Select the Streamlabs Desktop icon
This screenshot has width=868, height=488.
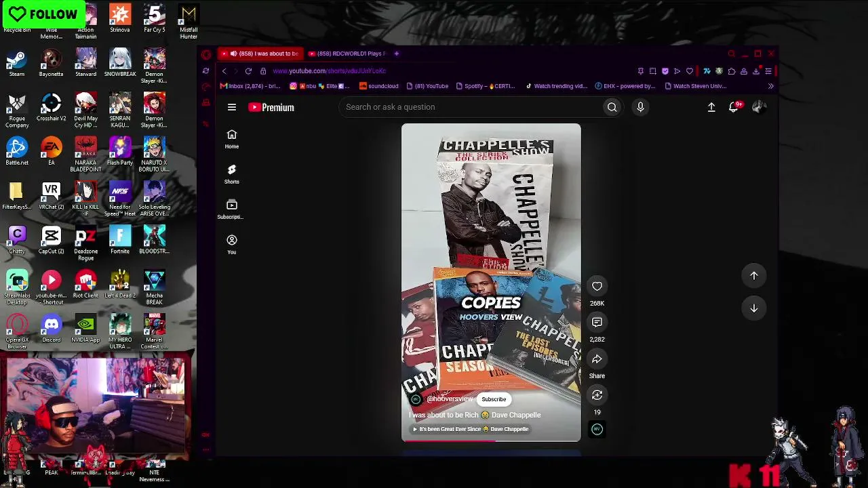17,288
